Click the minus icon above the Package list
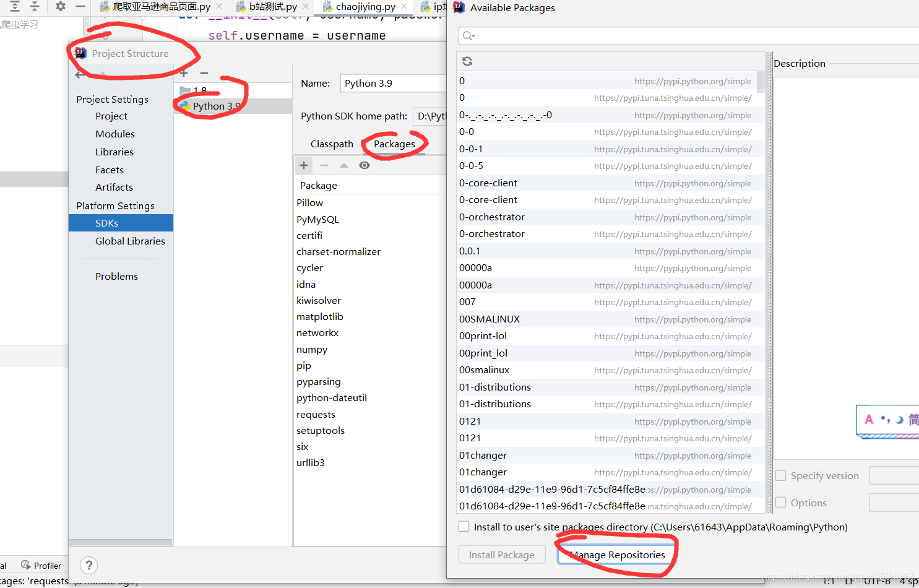 [324, 165]
